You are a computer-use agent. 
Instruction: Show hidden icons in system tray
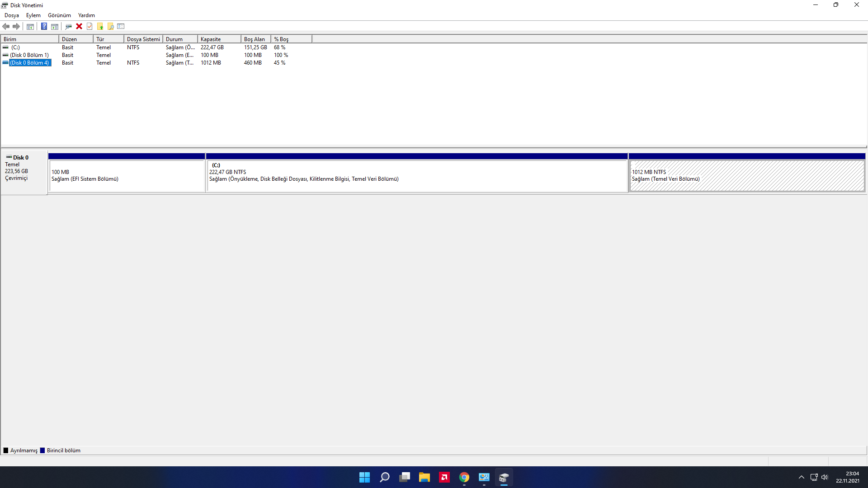pos(801,477)
